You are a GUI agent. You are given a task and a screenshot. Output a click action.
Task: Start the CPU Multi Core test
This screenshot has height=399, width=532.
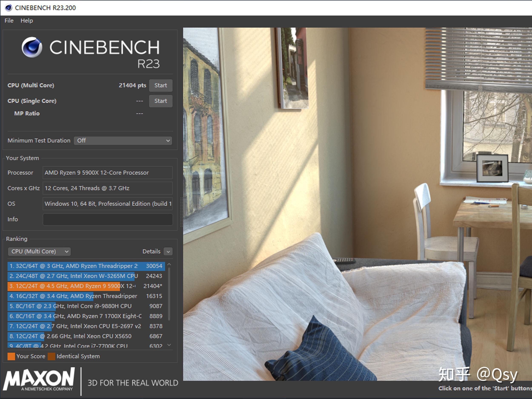[160, 85]
